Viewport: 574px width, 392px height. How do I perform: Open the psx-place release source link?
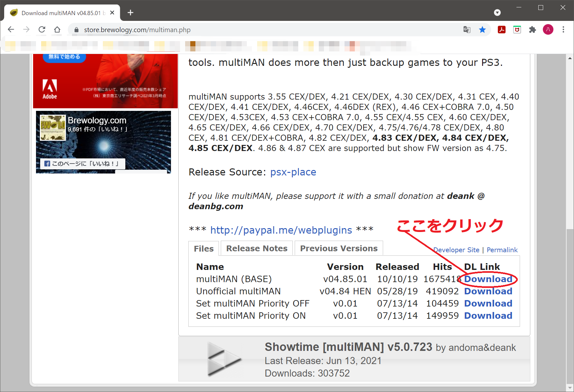pos(293,172)
